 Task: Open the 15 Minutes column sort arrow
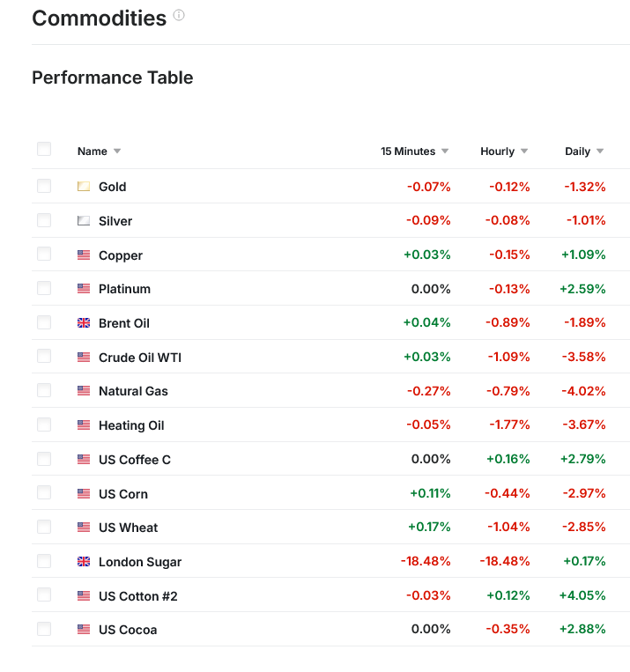click(445, 151)
